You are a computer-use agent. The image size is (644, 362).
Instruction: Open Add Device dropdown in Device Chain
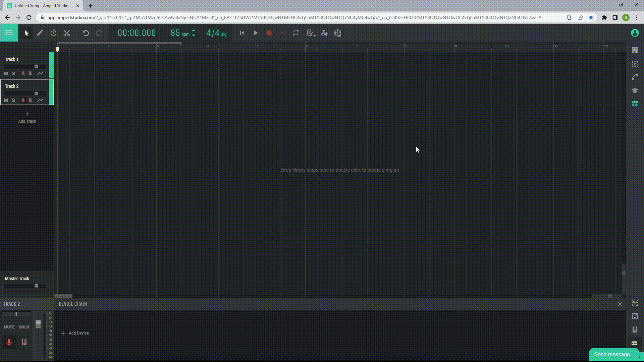coord(75,333)
